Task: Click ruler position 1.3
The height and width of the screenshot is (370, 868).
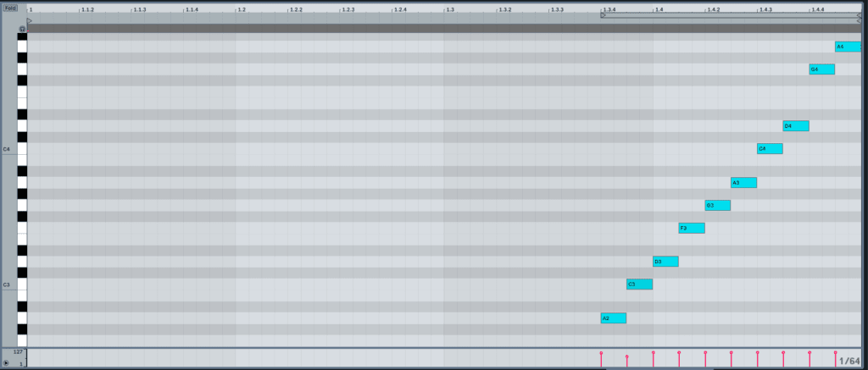Action: [450, 10]
